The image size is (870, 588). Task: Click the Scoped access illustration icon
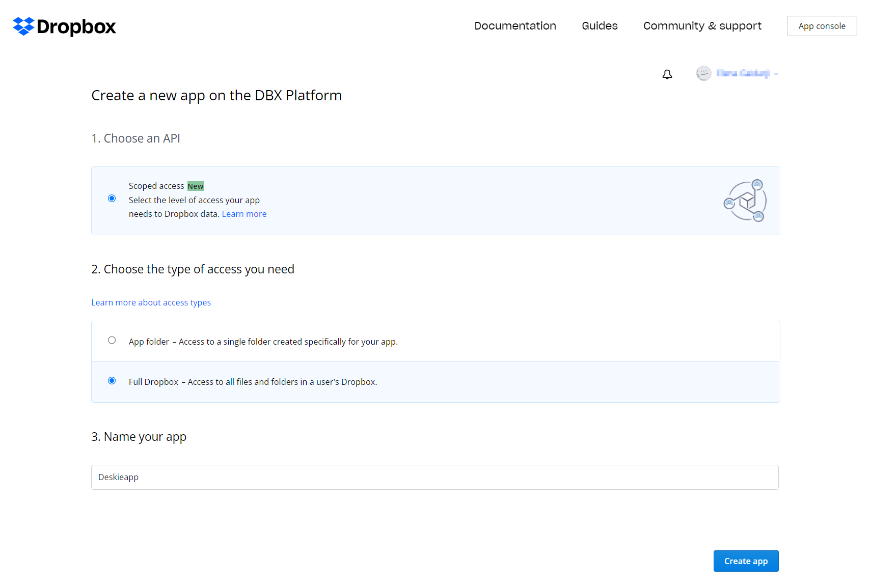(745, 201)
